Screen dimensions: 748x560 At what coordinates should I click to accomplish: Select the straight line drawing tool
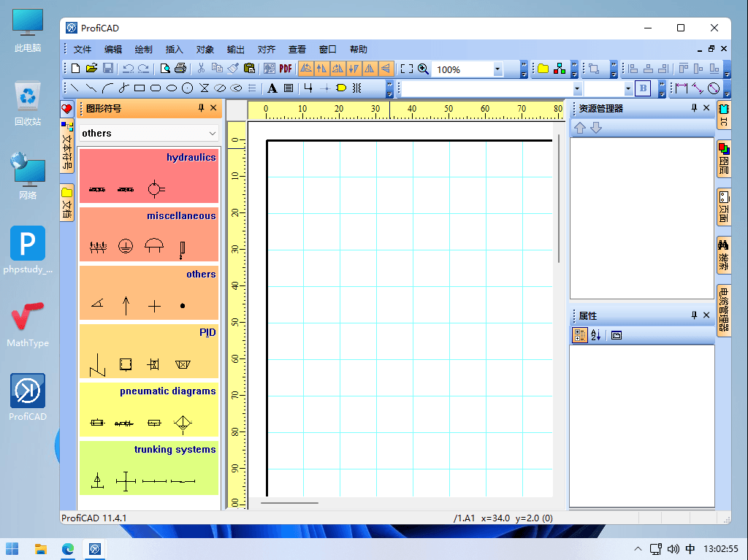pos(75,88)
